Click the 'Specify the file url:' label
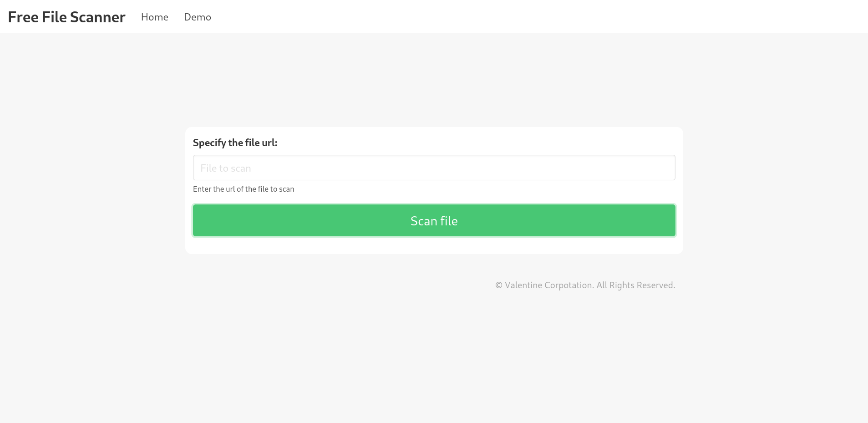868x423 pixels. [x=235, y=143]
